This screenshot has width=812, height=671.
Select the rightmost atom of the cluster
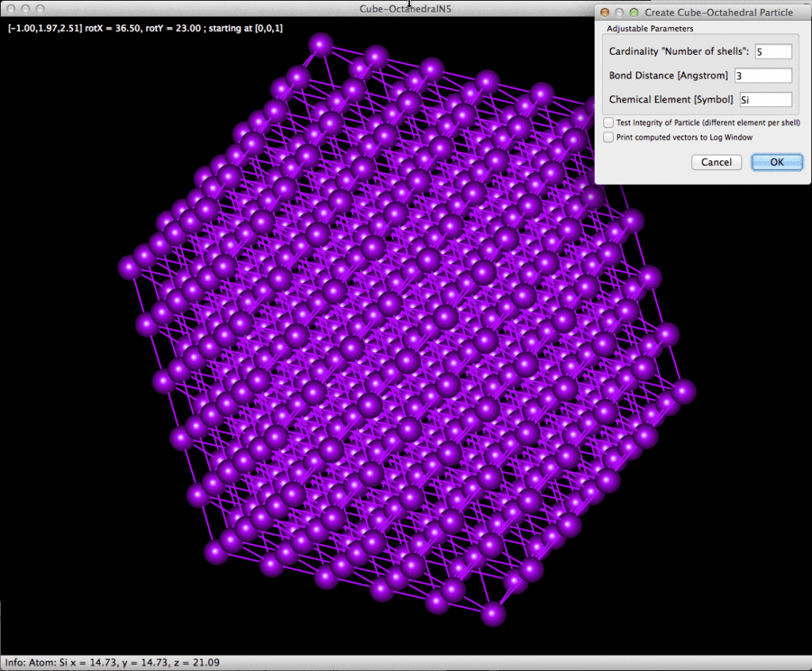pos(682,391)
